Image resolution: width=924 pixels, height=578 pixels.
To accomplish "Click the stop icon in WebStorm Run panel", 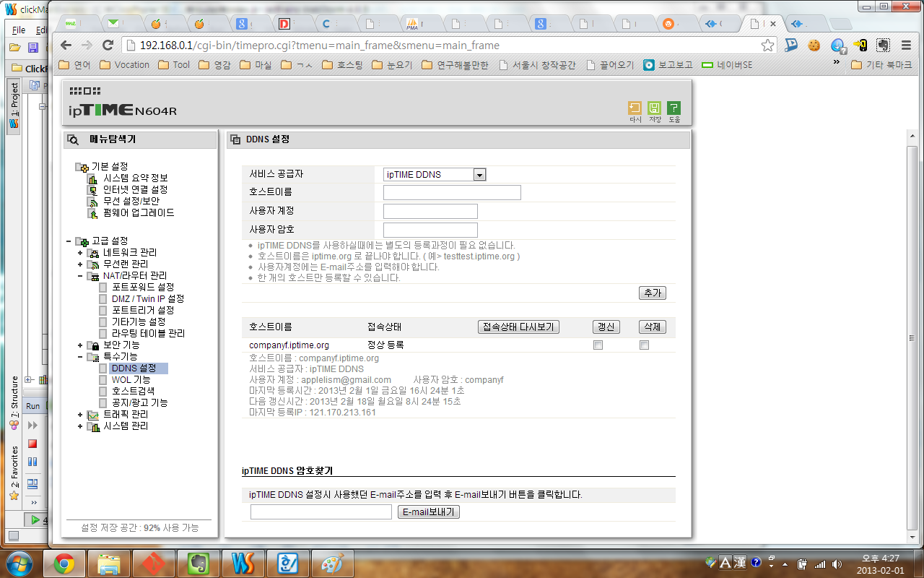I will [32, 444].
